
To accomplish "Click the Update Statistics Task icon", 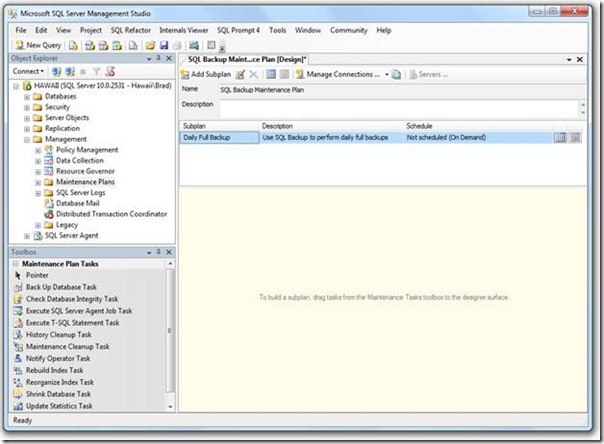I will [x=18, y=407].
